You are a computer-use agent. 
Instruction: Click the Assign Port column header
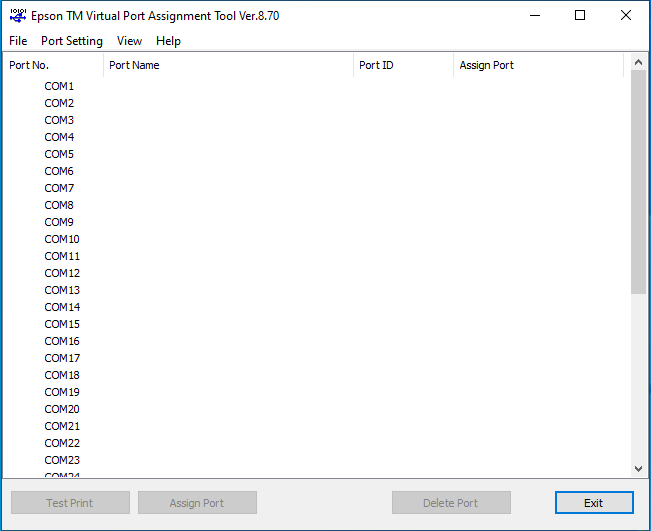[538, 65]
